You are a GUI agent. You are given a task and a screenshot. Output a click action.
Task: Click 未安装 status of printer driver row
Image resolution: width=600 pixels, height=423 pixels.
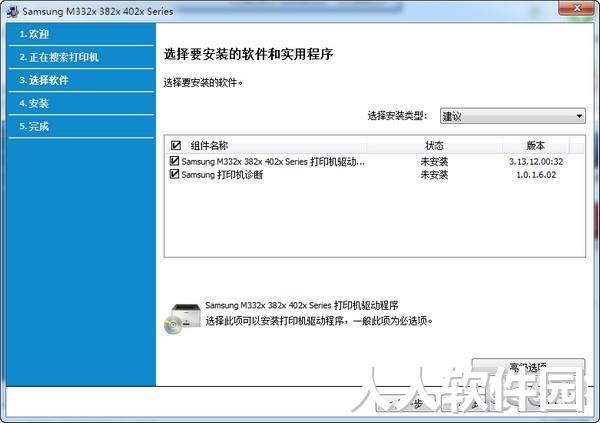(434, 162)
